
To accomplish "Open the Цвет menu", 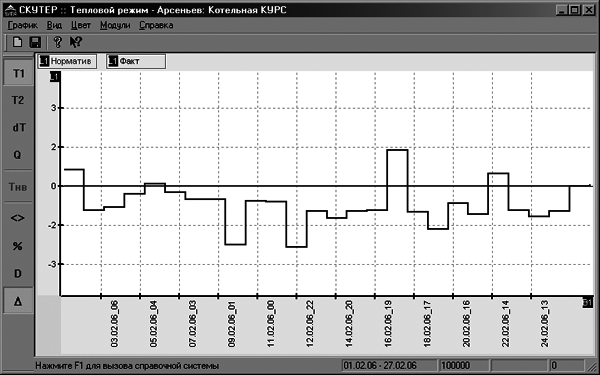I will click(x=81, y=25).
